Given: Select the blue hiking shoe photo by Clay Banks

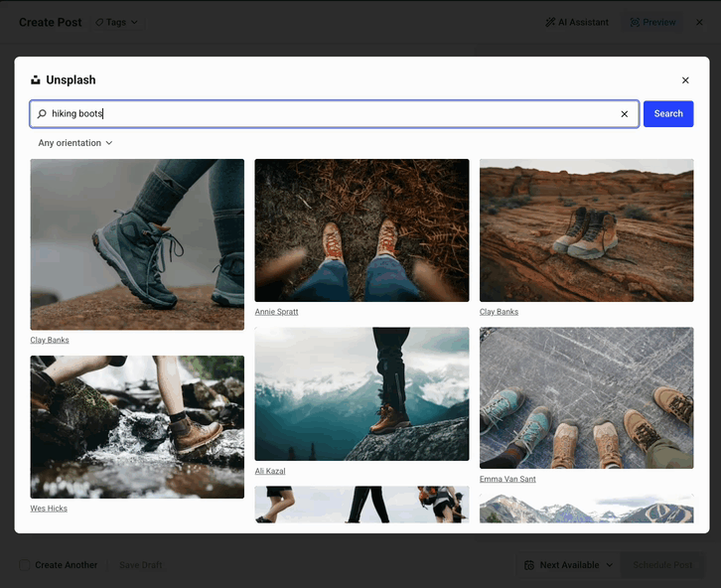Looking at the screenshot, I should [x=137, y=244].
